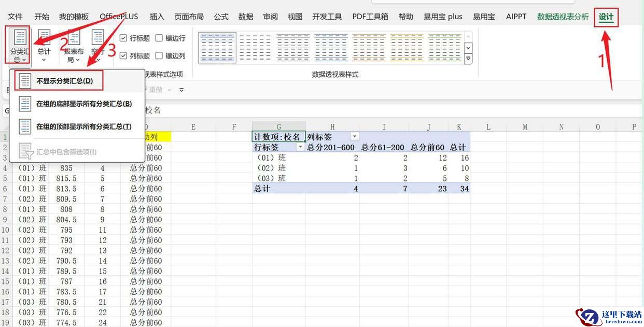Select the cell containing 815.5
Screen dimensions: 644x327
[x=66, y=178]
